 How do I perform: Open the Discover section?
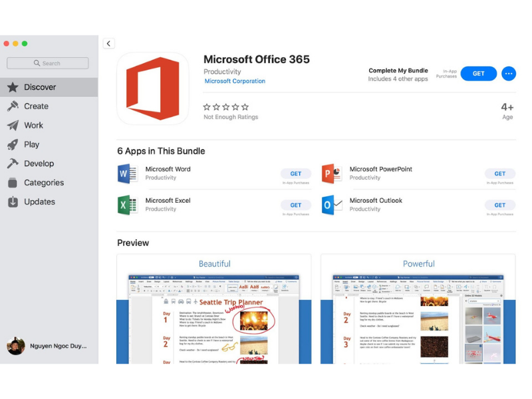49,87
